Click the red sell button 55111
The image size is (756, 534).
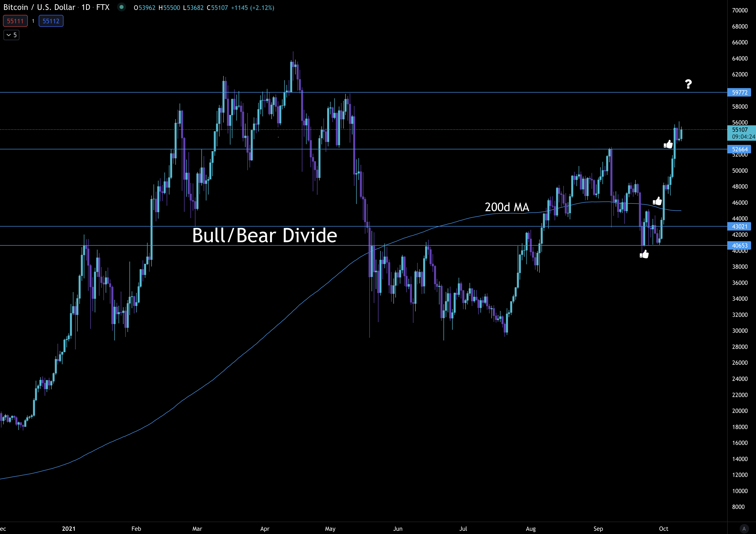tap(15, 21)
